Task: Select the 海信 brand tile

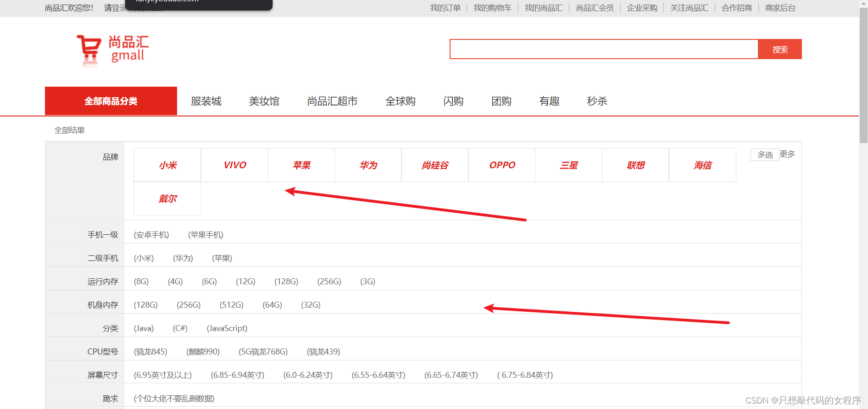Action: point(703,165)
